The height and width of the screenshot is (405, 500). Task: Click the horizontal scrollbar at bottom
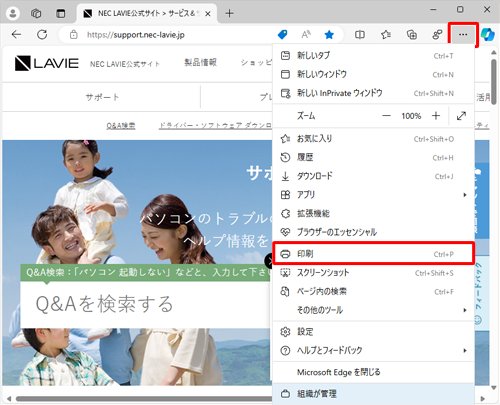tap(144, 399)
